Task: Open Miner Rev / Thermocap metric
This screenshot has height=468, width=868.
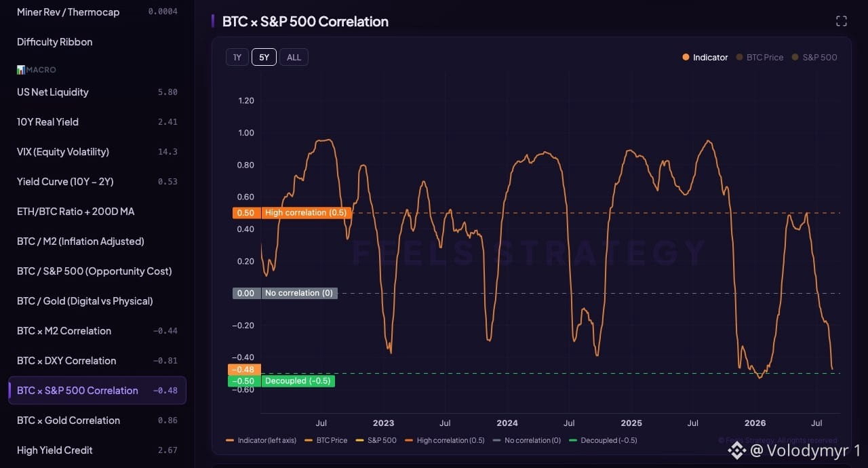Action: (x=97, y=12)
